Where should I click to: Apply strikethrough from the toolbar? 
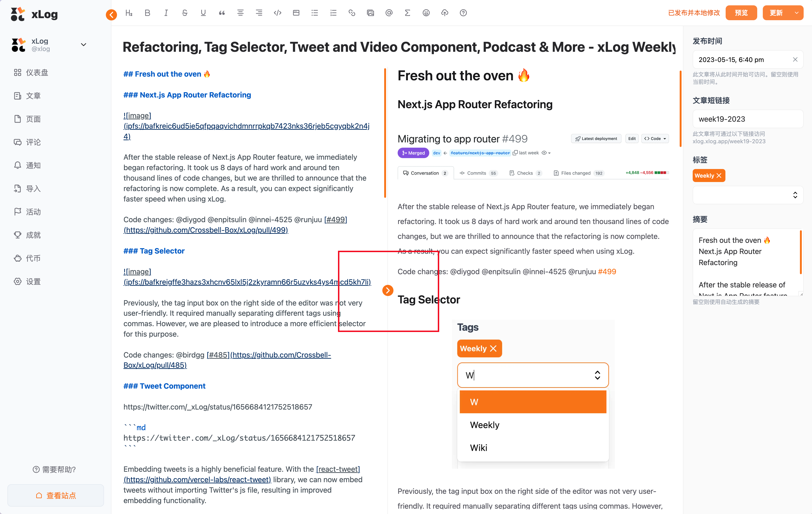coord(185,13)
